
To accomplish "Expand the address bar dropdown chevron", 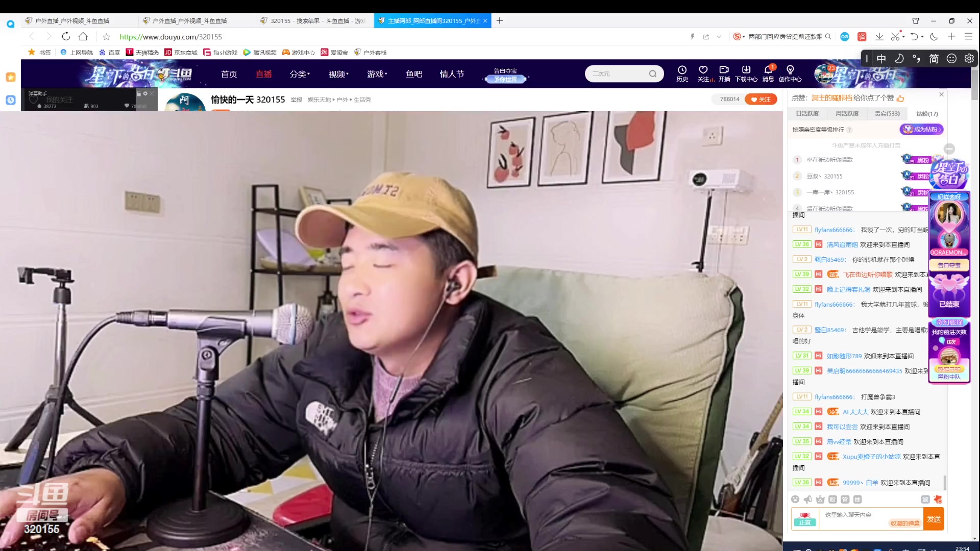I will click(x=719, y=37).
